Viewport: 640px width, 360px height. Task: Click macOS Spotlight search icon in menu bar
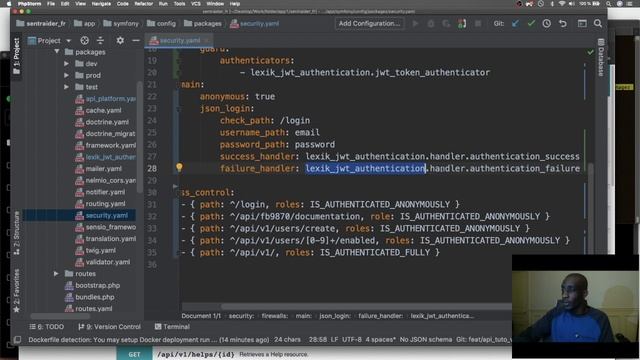[x=609, y=4]
